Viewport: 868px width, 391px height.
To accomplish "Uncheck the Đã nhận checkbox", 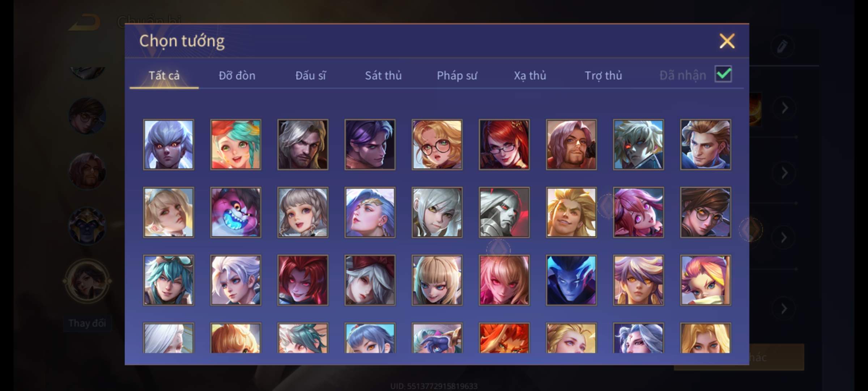I will click(x=723, y=74).
